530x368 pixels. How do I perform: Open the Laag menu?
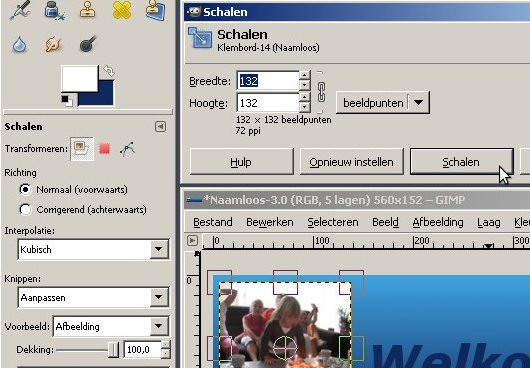pos(489,222)
